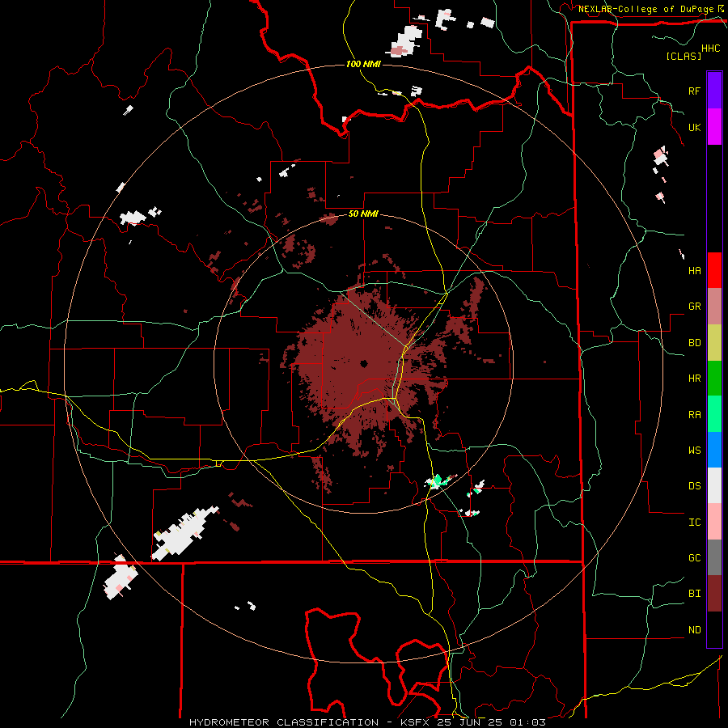728x728 pixels.
Task: Click the 100 NMI range ring label
Action: [363, 64]
